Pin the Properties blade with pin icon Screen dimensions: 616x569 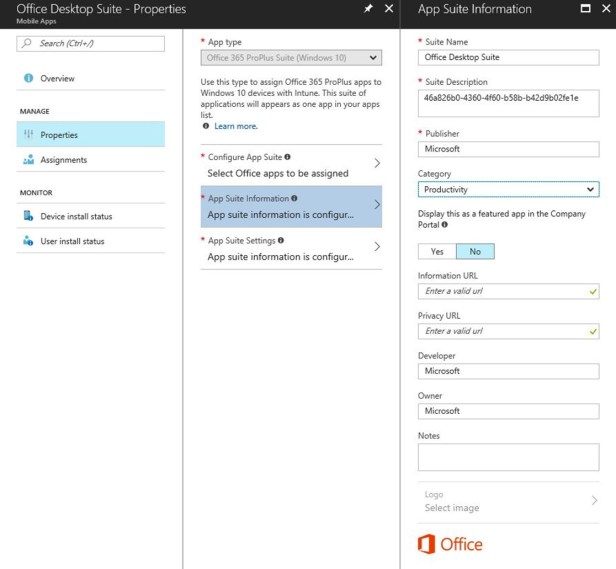pos(368,9)
